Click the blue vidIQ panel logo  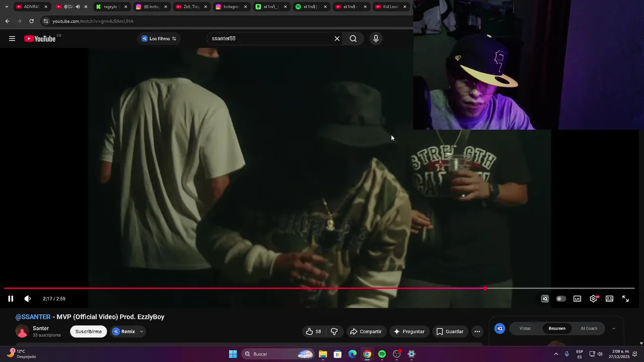(x=500, y=328)
